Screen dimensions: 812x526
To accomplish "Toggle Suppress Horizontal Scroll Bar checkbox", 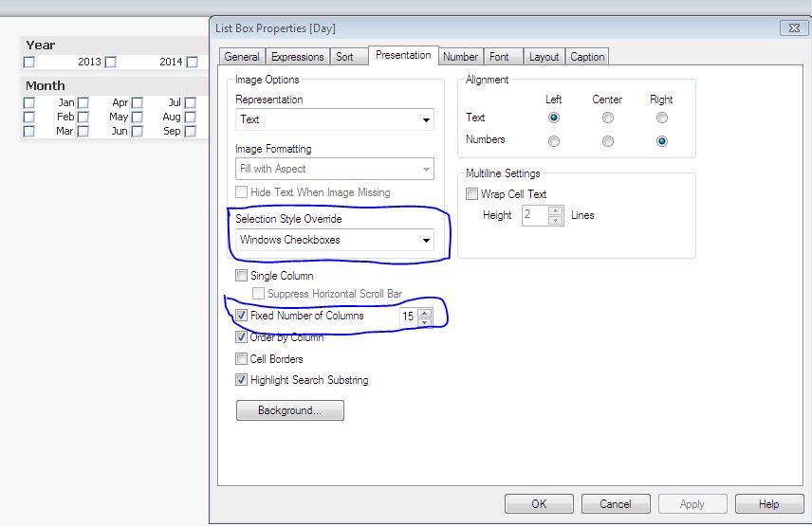I will 258,294.
